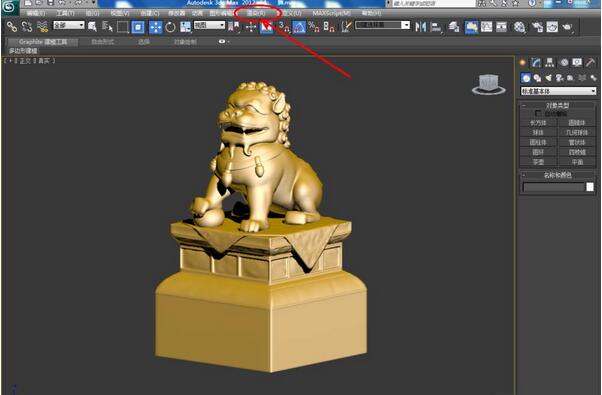Switch to the Hierarchy command panel tab
Screen dimensions: 602x395
pos(550,62)
